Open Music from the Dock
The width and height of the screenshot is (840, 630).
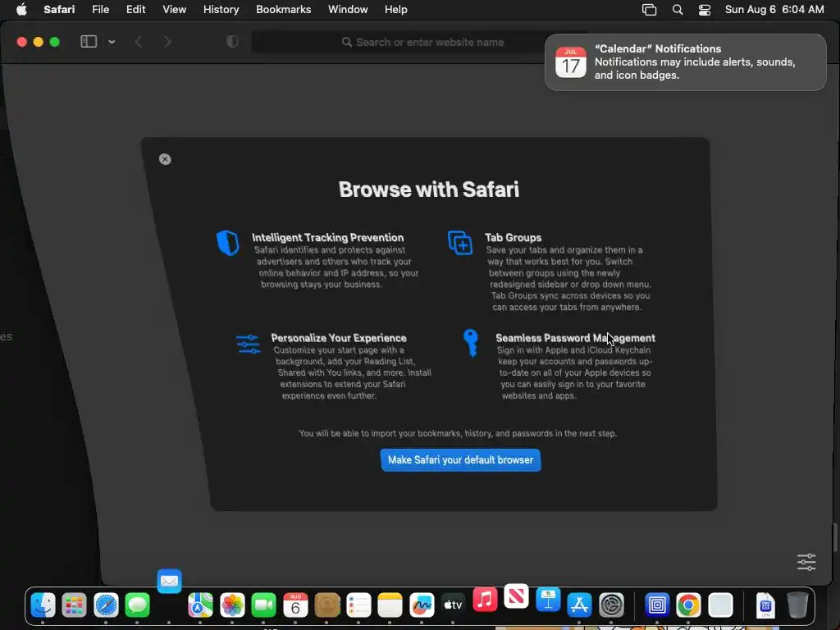(485, 600)
